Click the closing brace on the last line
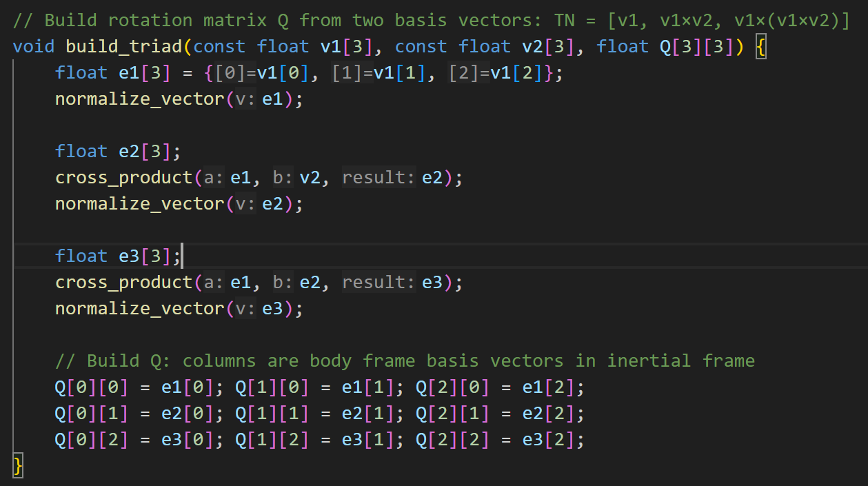 pyautogui.click(x=18, y=466)
